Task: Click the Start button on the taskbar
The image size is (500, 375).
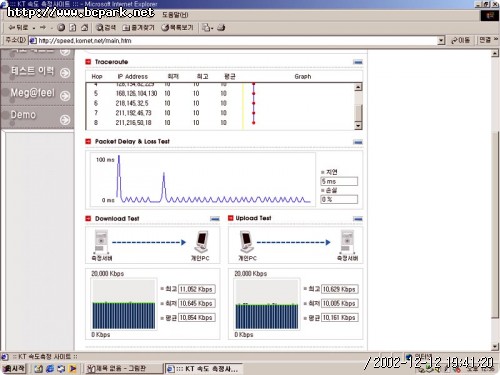Action: (14, 368)
